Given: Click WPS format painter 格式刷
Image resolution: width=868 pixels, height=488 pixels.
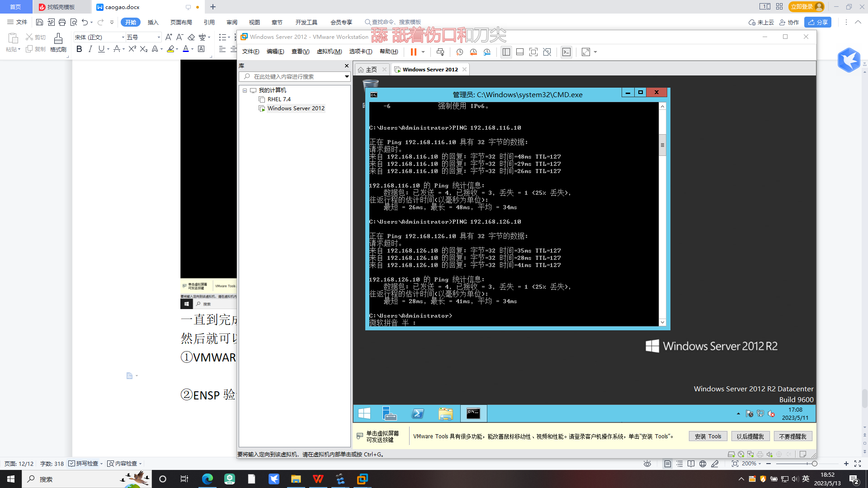Looking at the screenshot, I should [x=58, y=43].
